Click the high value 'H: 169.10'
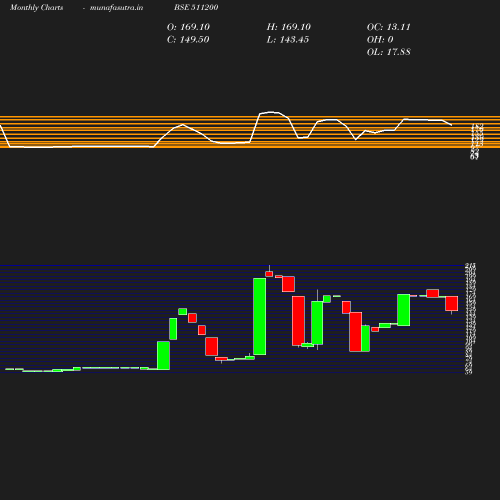 click(x=288, y=27)
